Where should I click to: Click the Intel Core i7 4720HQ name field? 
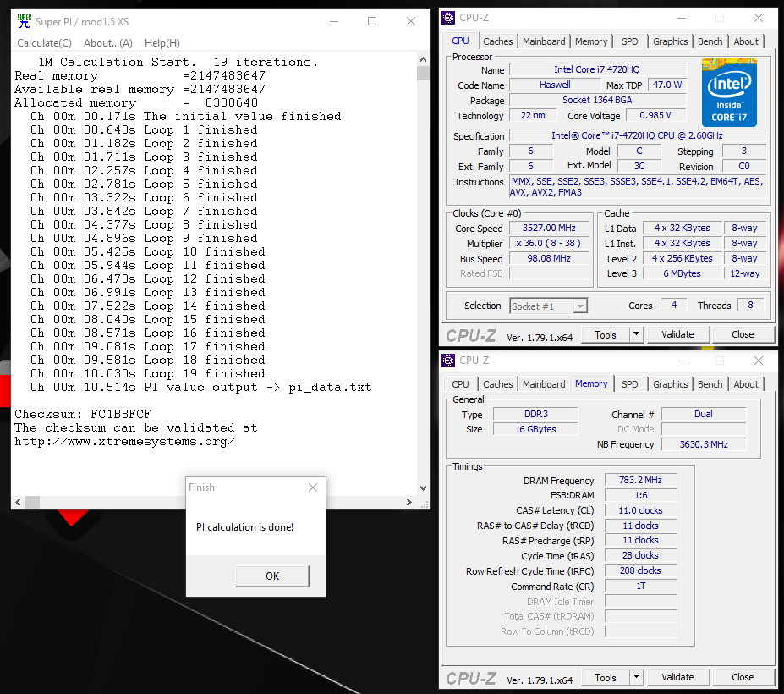click(x=597, y=69)
